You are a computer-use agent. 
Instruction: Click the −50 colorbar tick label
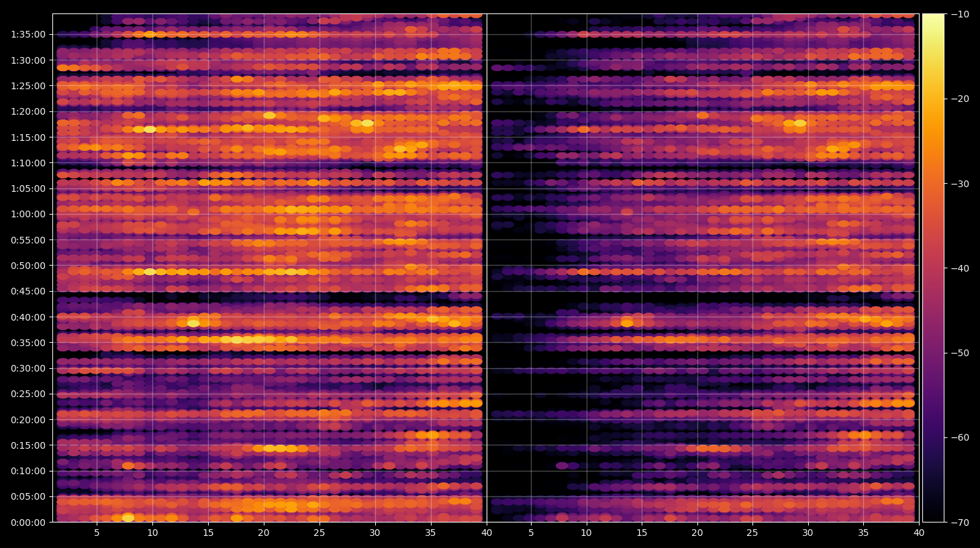(x=960, y=353)
